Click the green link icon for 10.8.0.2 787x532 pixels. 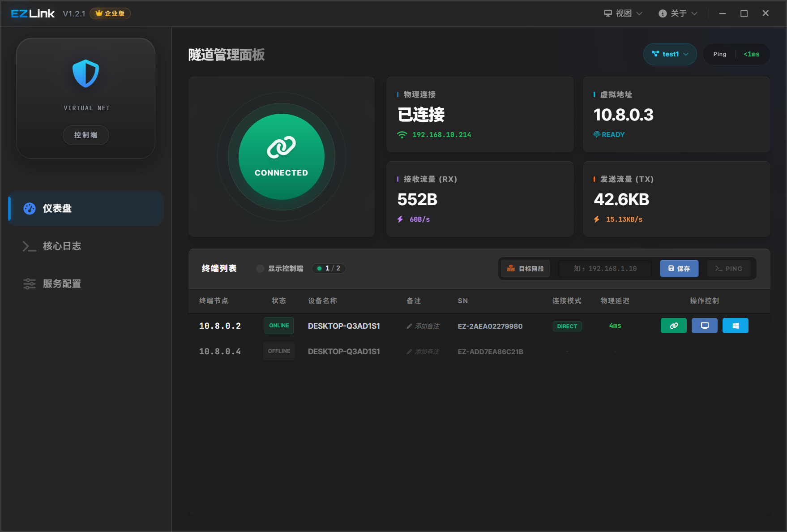[x=673, y=326]
